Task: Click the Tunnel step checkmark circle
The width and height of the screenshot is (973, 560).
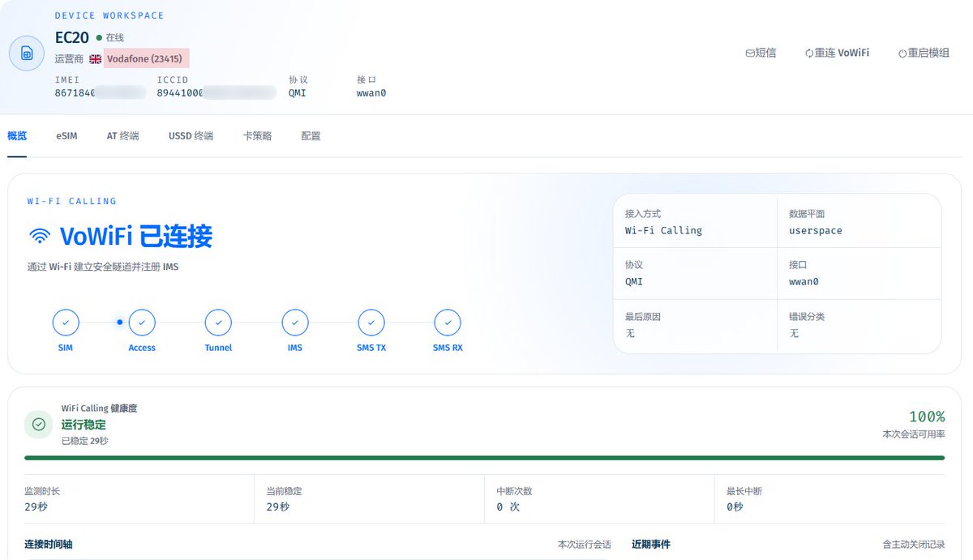Action: pos(218,323)
